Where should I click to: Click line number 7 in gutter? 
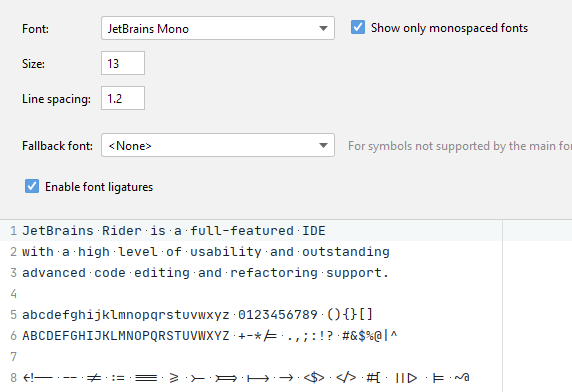coord(13,357)
